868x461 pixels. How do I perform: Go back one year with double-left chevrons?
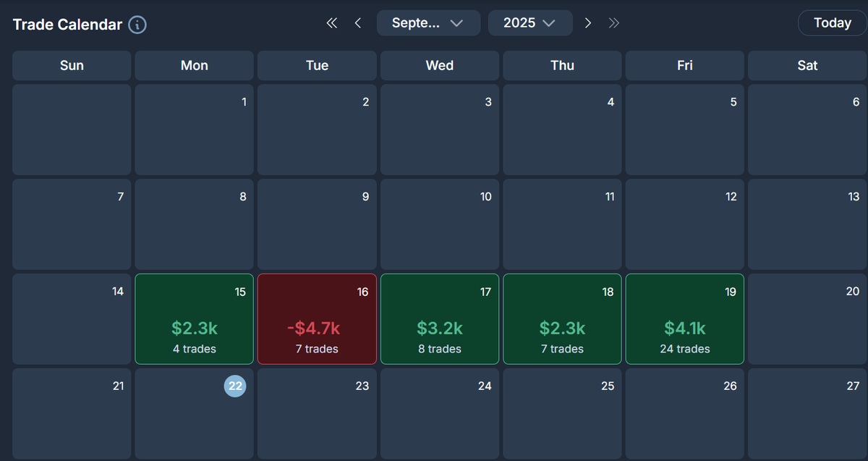pos(332,23)
